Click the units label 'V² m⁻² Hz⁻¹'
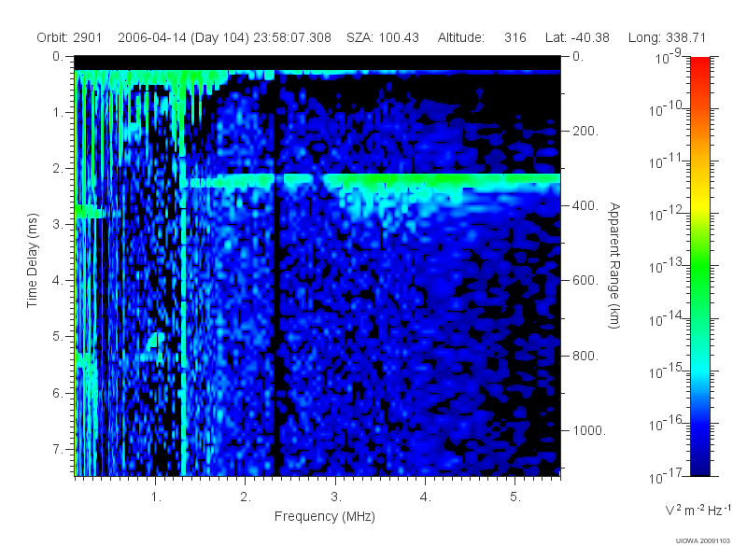 click(x=698, y=510)
